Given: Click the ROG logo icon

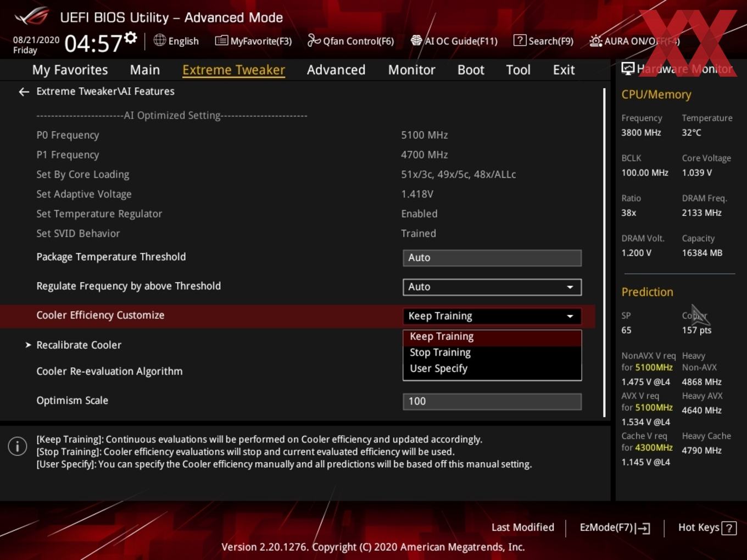Looking at the screenshot, I should pyautogui.click(x=32, y=16).
